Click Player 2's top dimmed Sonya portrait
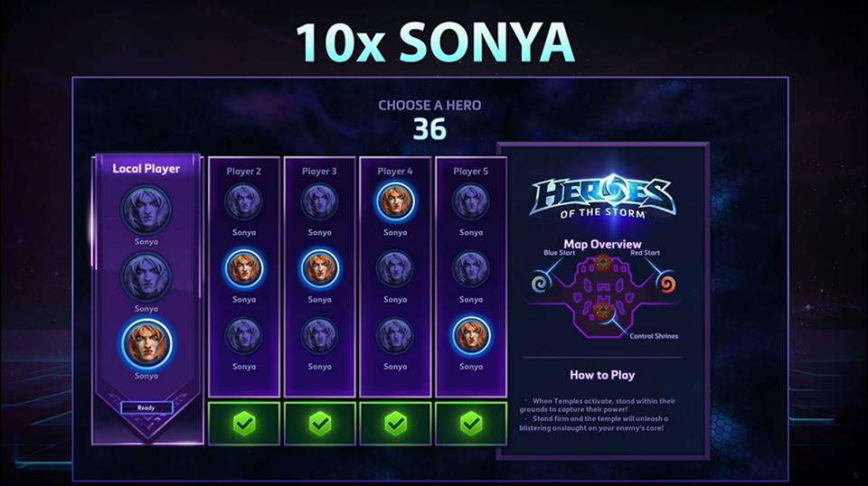 [x=243, y=201]
